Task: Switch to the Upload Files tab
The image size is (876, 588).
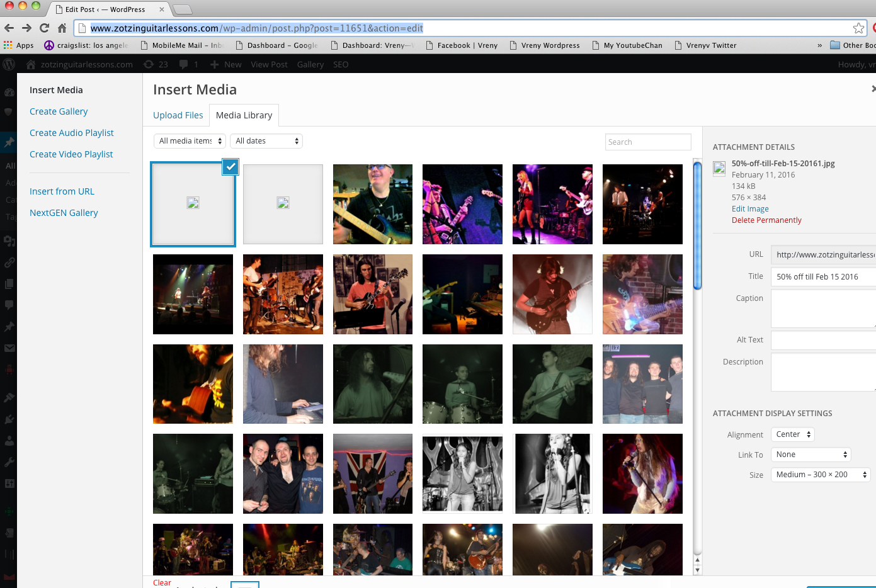Action: coord(178,115)
